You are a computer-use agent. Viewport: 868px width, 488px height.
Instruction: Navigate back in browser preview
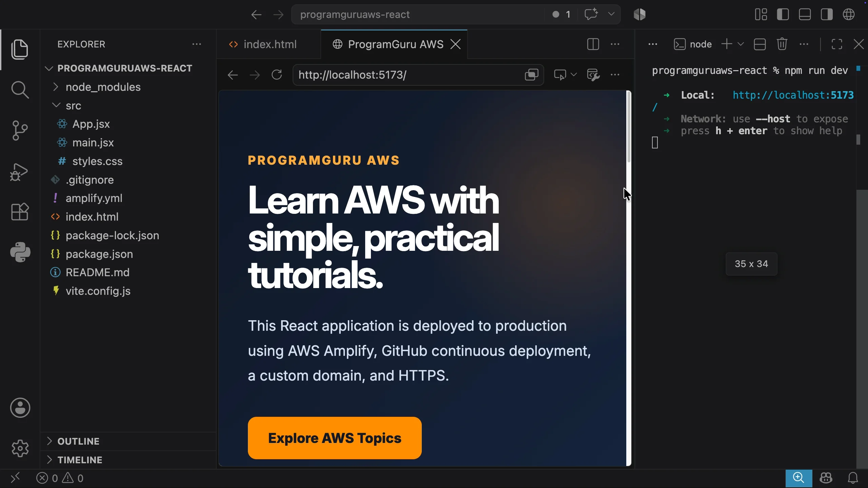(233, 75)
